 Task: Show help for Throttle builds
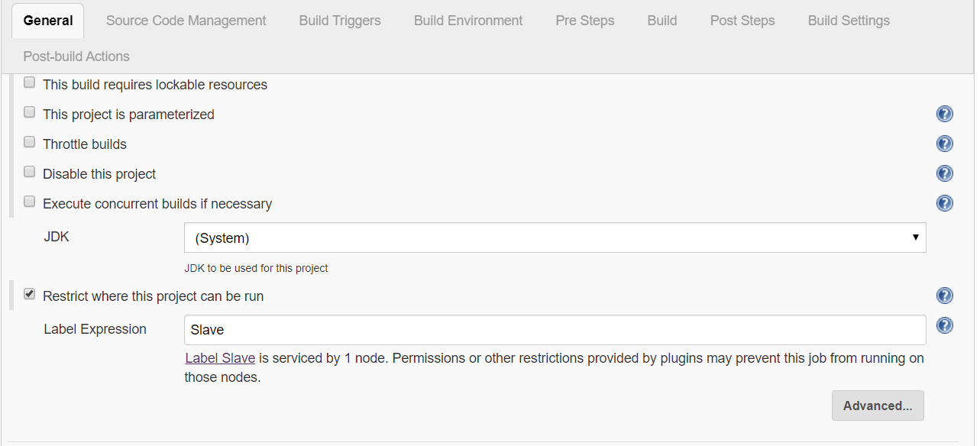pos(944,144)
